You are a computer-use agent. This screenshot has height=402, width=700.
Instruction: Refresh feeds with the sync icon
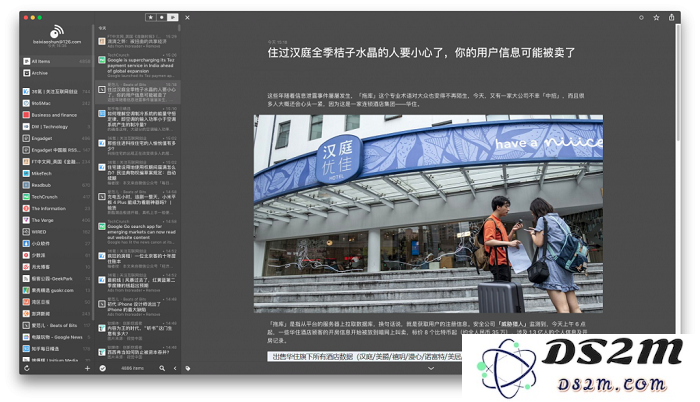tap(27, 368)
